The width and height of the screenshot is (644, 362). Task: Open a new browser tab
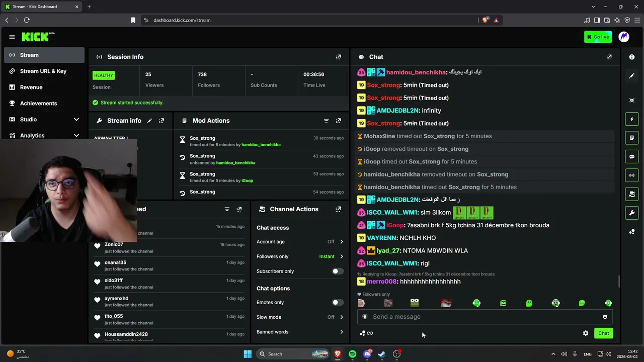[x=89, y=7]
